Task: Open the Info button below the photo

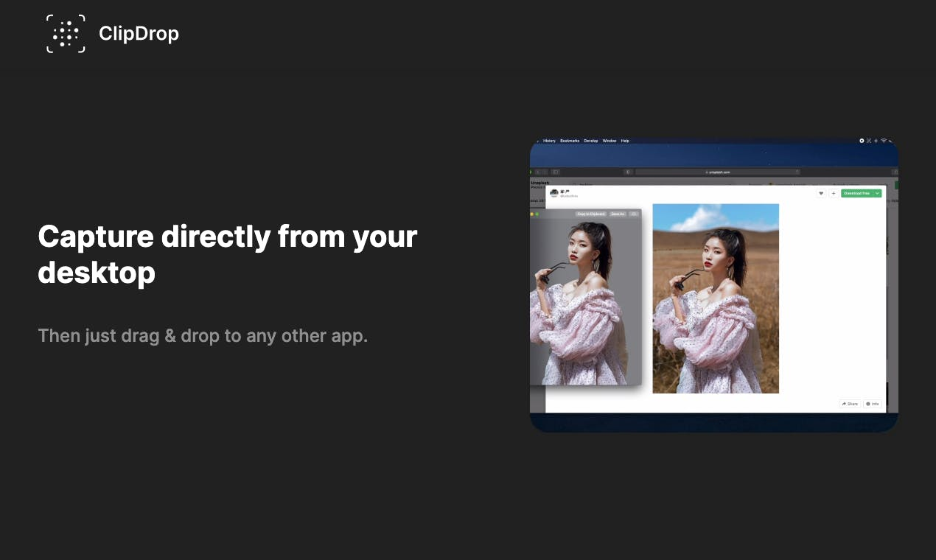Action: click(x=873, y=404)
